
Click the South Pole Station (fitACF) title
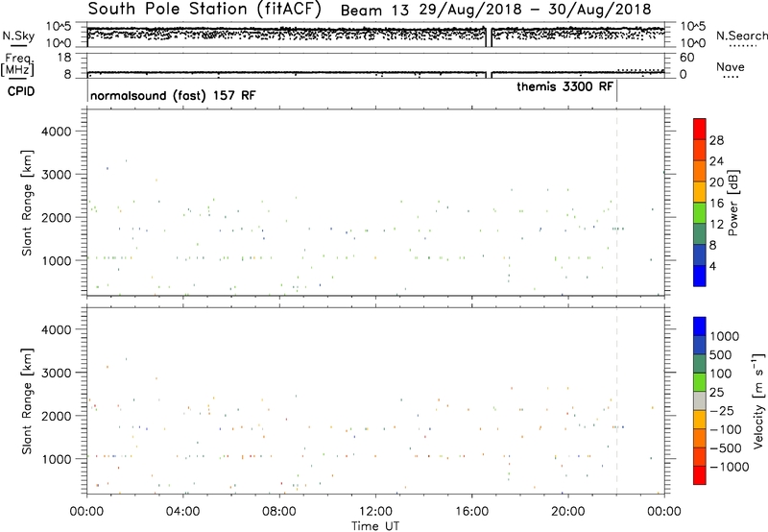(x=204, y=10)
